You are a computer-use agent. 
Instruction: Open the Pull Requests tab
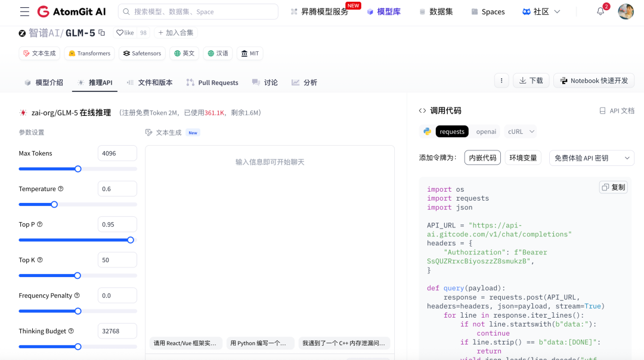(x=212, y=82)
